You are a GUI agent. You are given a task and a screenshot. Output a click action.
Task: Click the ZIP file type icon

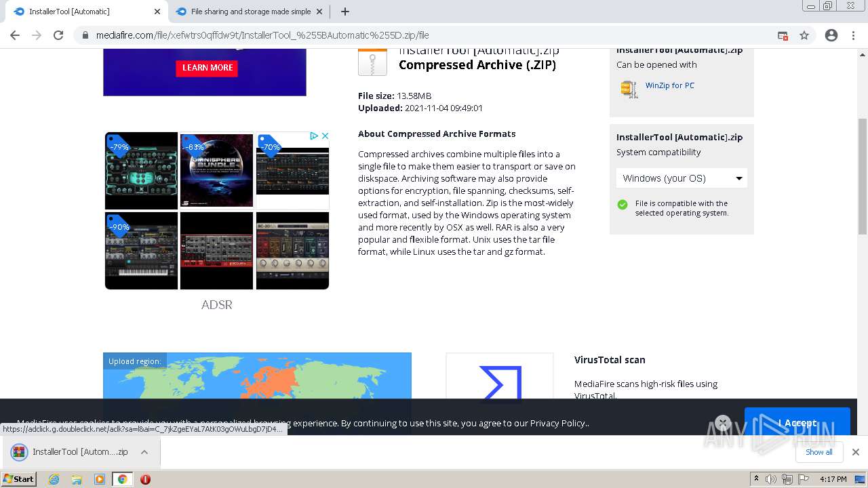[372, 62]
